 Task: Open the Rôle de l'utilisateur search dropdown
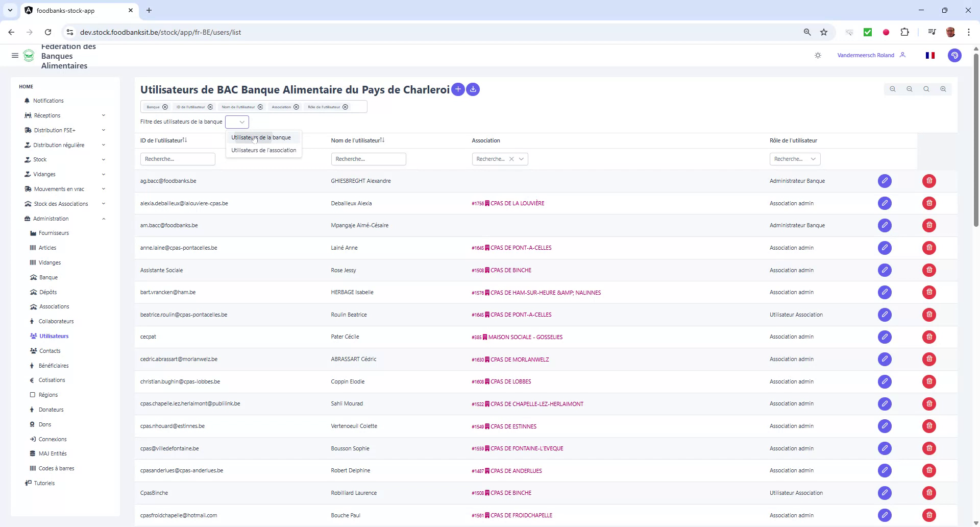(x=814, y=159)
